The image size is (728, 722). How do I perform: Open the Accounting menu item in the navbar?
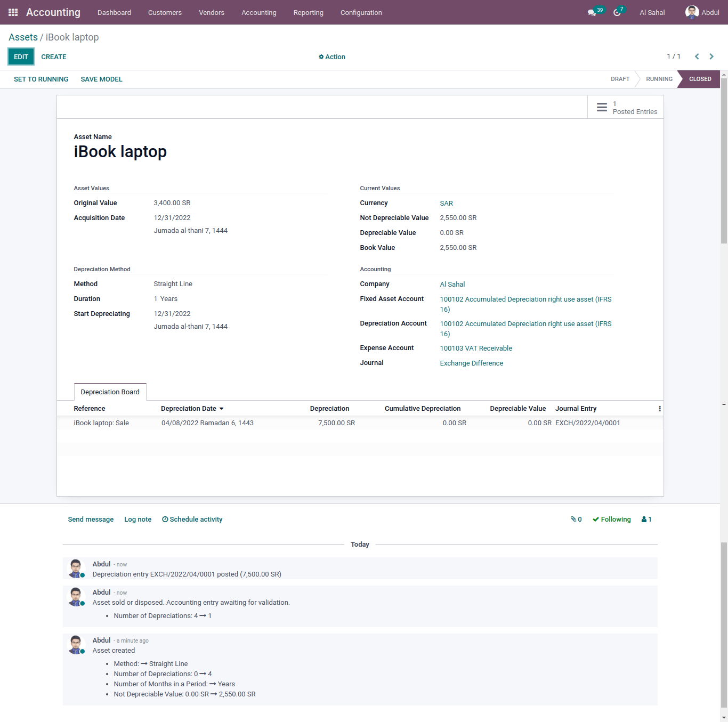(259, 12)
